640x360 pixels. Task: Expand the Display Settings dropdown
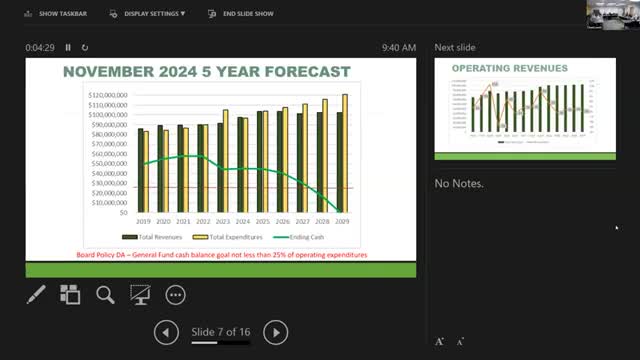tap(147, 14)
